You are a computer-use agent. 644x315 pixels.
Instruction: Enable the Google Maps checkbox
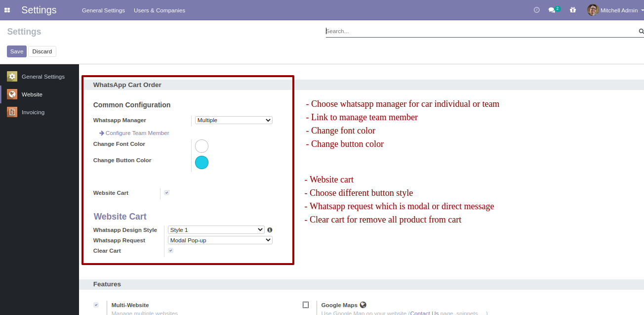[x=306, y=305]
